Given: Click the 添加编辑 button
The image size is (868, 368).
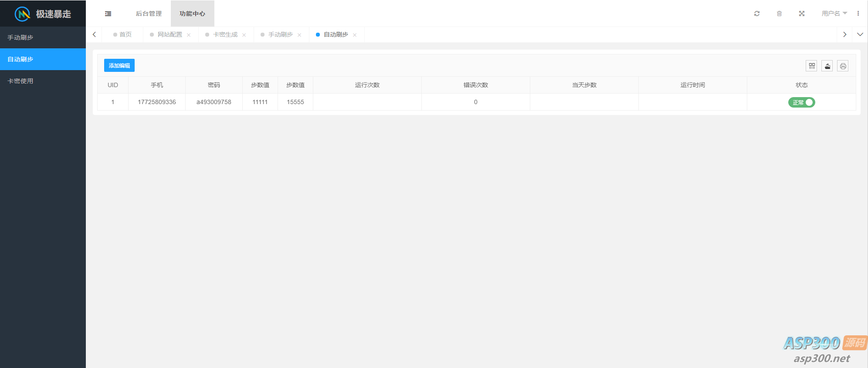Looking at the screenshot, I should [119, 65].
